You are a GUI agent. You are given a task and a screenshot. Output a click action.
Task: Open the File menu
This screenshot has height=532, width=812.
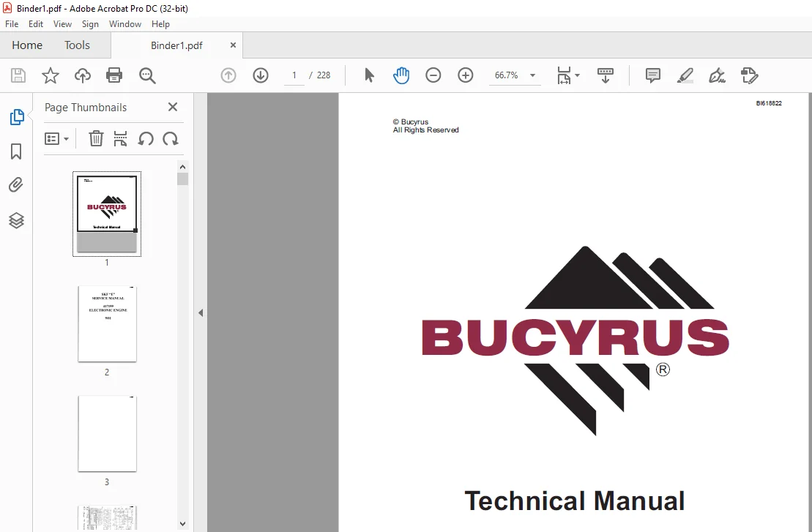[12, 24]
